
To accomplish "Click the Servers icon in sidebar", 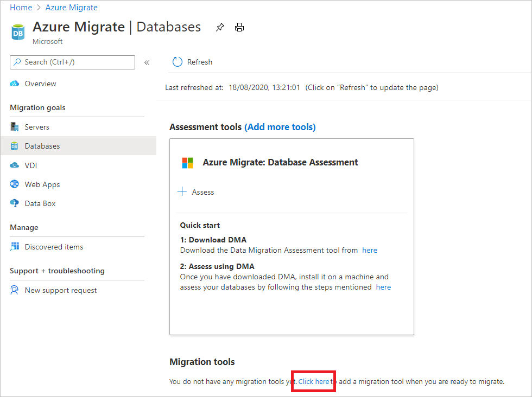I will click(x=15, y=127).
